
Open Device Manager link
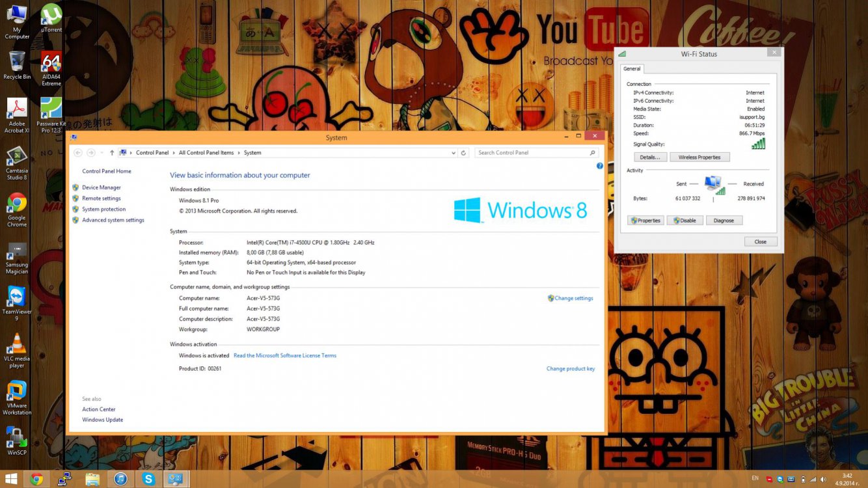[102, 187]
